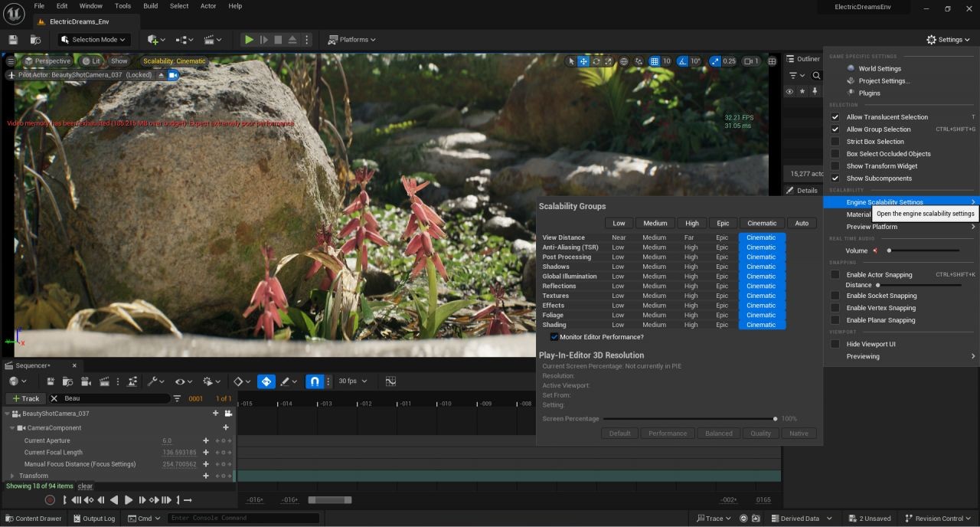Adjust the Screen Percentage slider handle
Image resolution: width=980 pixels, height=527 pixels.
775,419
